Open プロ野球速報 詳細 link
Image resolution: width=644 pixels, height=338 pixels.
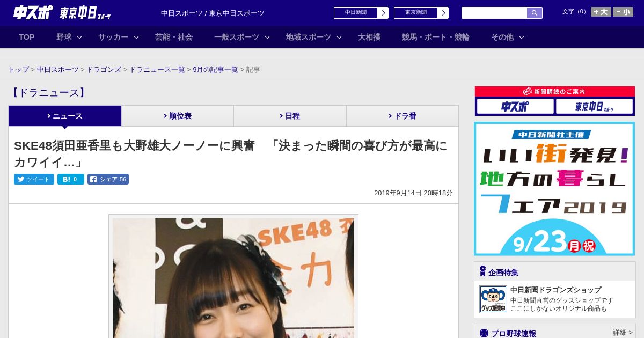pos(623,333)
